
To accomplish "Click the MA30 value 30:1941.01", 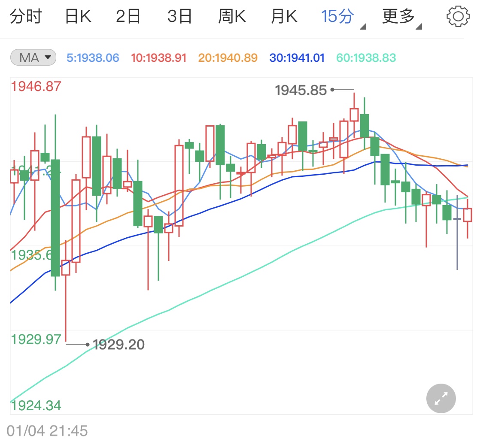I will (x=297, y=58).
